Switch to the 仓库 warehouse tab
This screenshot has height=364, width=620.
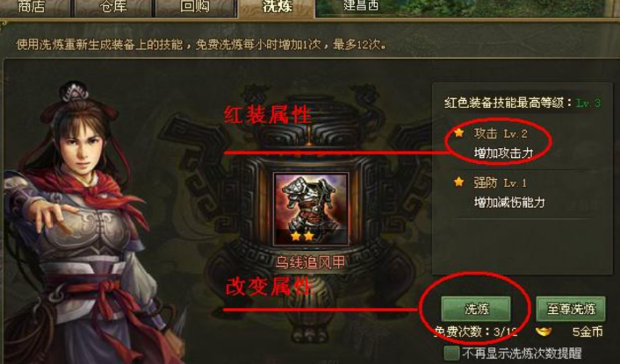click(113, 7)
